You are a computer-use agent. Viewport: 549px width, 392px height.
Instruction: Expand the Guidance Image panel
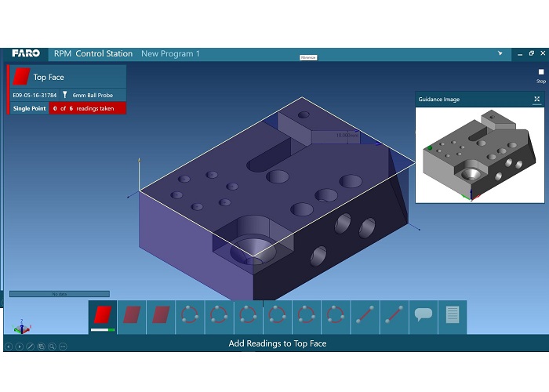(x=536, y=99)
